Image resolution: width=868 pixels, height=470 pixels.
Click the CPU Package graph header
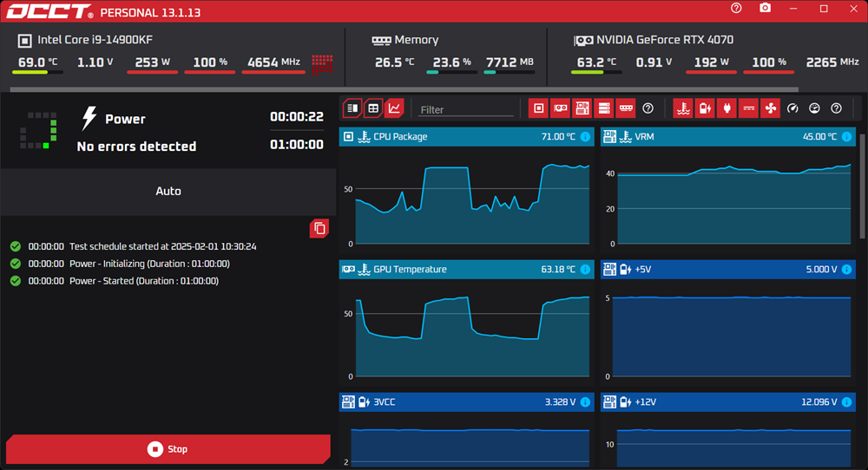click(x=467, y=136)
